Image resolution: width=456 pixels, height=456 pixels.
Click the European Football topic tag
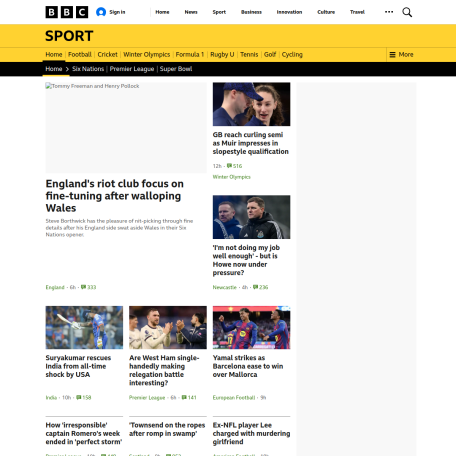click(234, 397)
